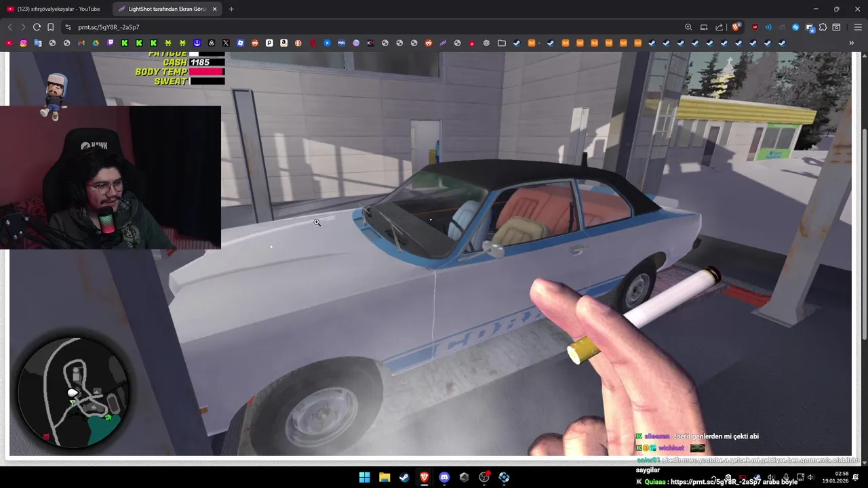
Task: Open the bookmarks folder icon
Action: pyautogui.click(x=502, y=43)
